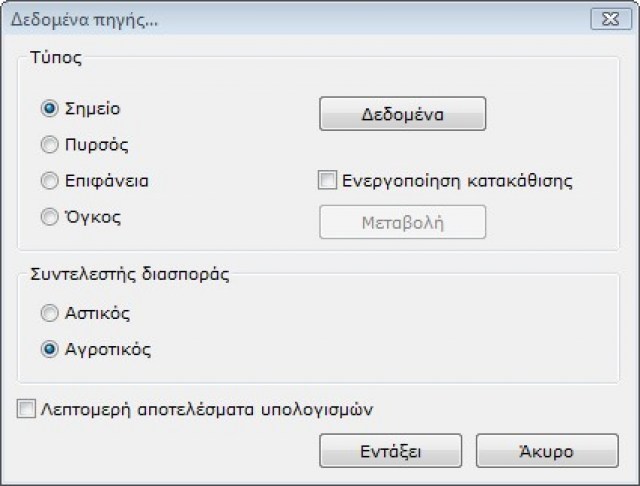Click the Λεπτομερή αποτελέσματα υπολογισμών label text
This screenshot has height=486, width=640.
point(213,409)
